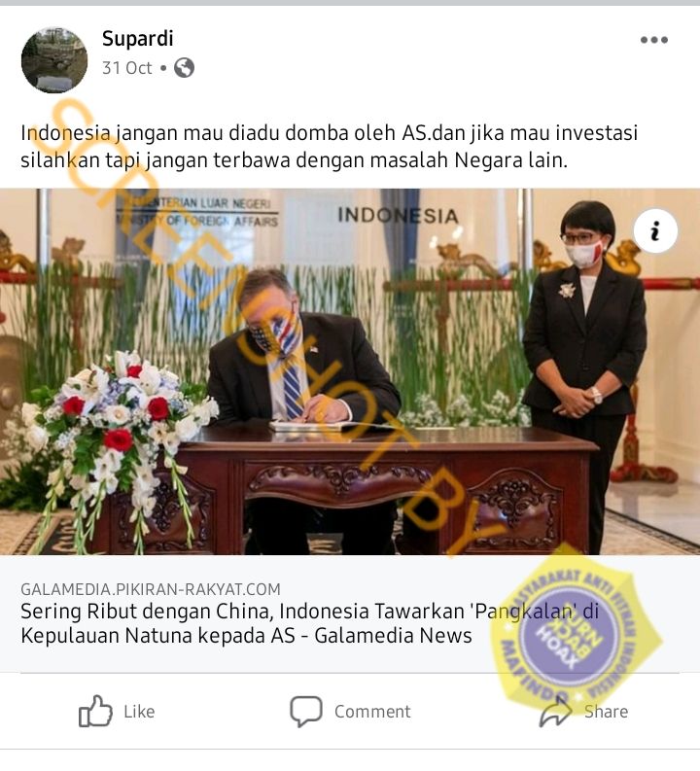Open Supardi's round profile picture

pos(54,60)
